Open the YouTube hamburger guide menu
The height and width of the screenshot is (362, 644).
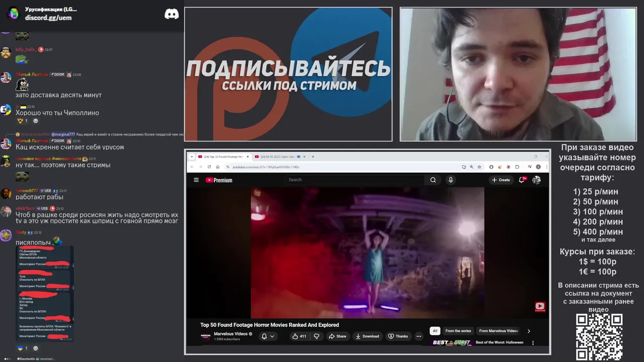point(196,180)
